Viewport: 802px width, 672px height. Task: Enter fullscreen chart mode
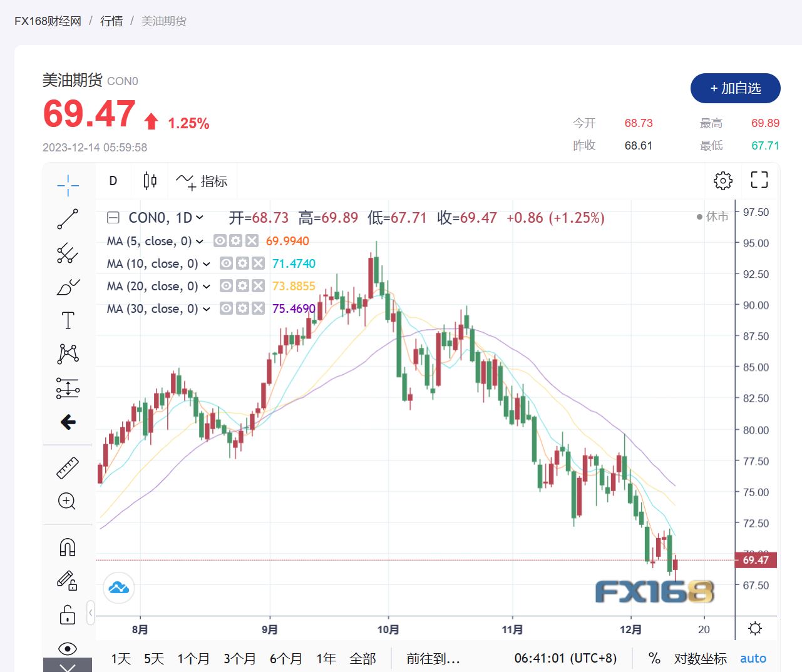click(759, 180)
